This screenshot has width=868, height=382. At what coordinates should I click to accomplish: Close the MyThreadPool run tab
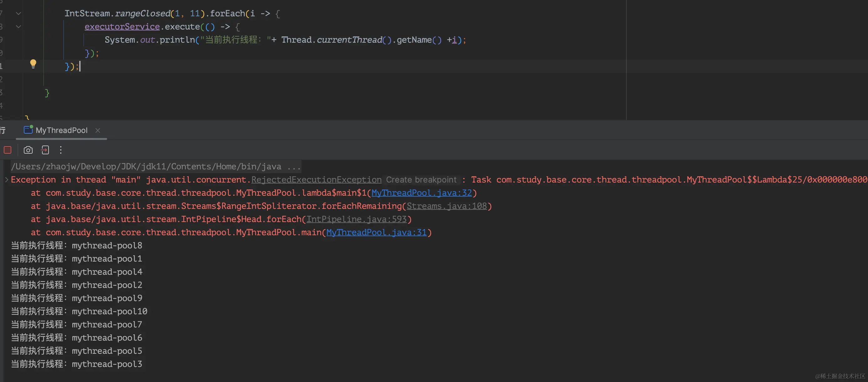[97, 130]
